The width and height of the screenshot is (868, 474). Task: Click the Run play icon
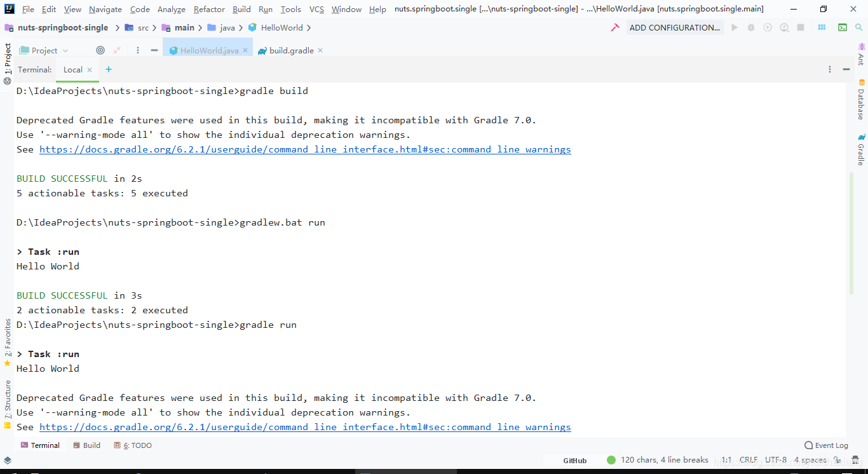click(735, 27)
